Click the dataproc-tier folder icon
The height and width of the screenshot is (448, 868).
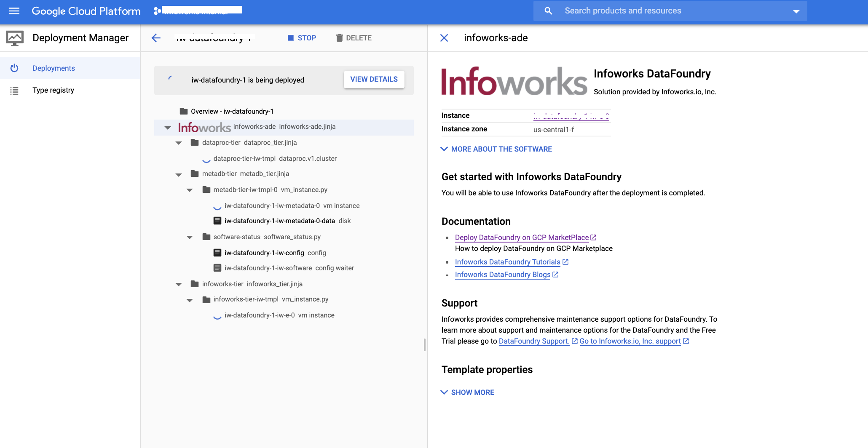[195, 142]
